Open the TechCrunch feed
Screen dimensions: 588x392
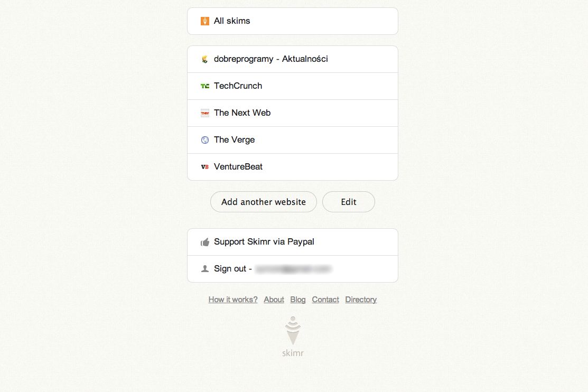[293, 86]
